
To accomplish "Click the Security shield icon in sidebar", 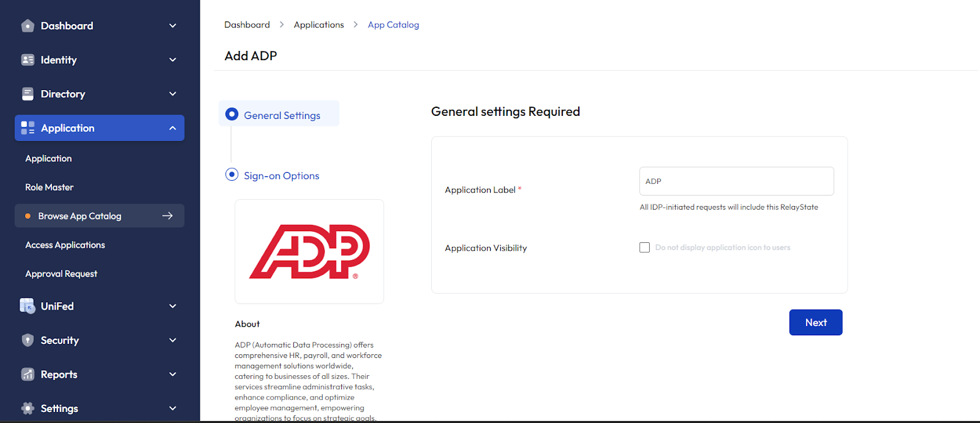I will (28, 340).
